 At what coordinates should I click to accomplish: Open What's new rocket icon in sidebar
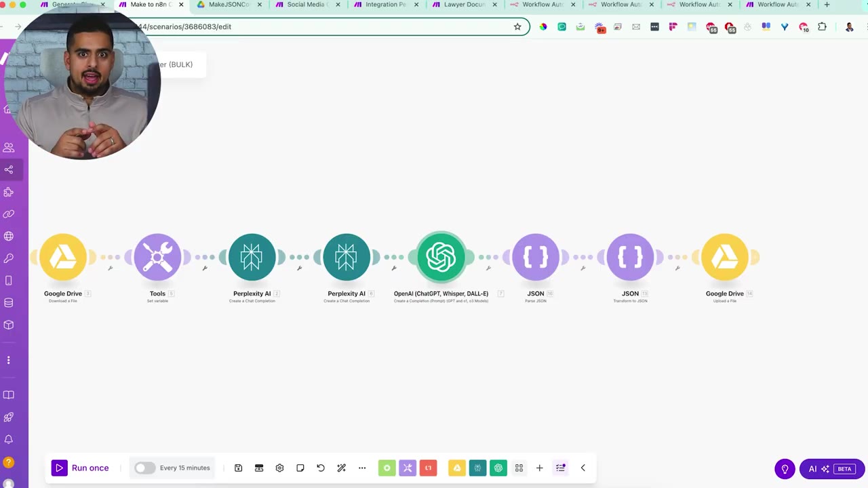coord(9,418)
